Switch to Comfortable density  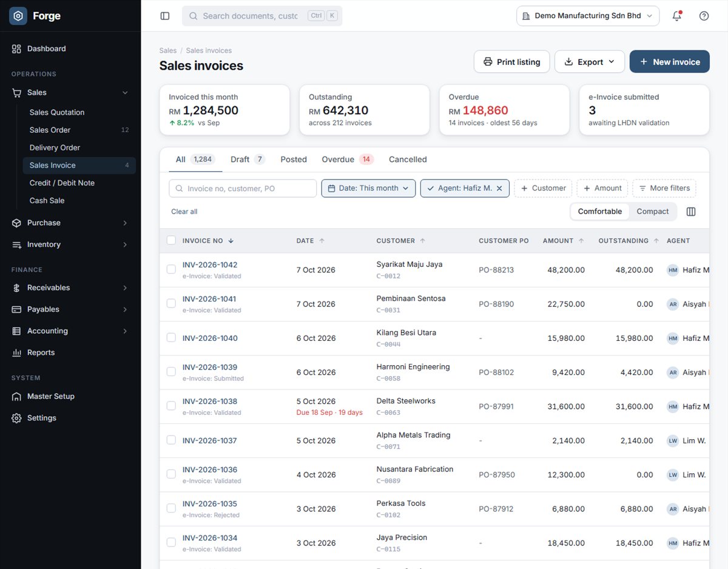coord(599,212)
